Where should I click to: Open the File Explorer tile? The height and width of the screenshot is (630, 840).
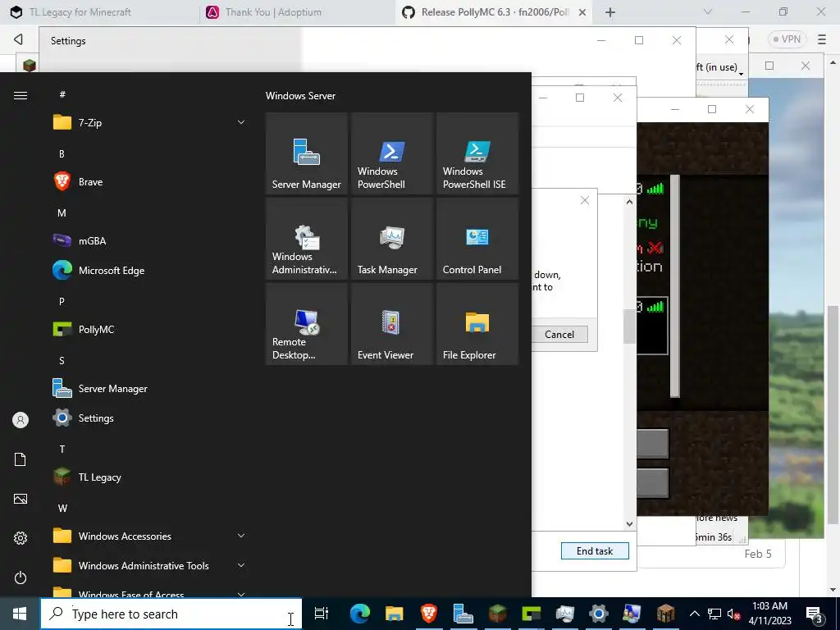[477, 324]
